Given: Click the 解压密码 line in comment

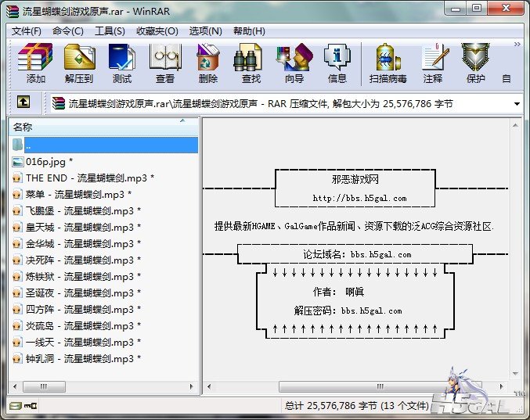Looking at the screenshot, I should (348, 311).
